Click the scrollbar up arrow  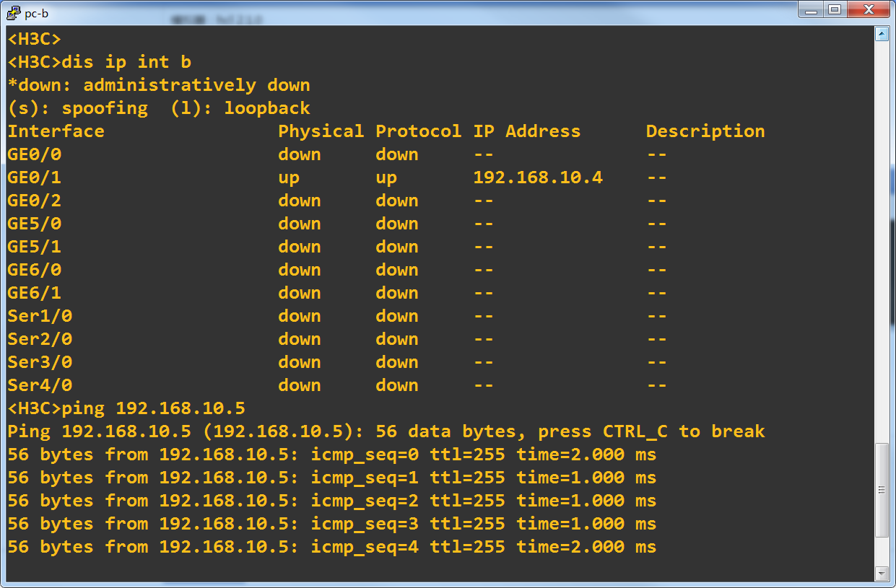(881, 34)
